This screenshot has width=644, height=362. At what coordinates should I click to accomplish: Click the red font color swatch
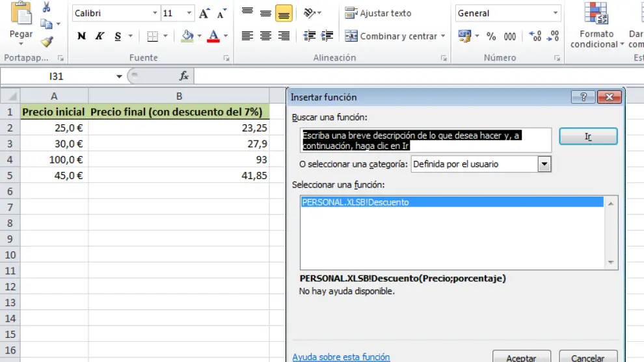click(213, 36)
